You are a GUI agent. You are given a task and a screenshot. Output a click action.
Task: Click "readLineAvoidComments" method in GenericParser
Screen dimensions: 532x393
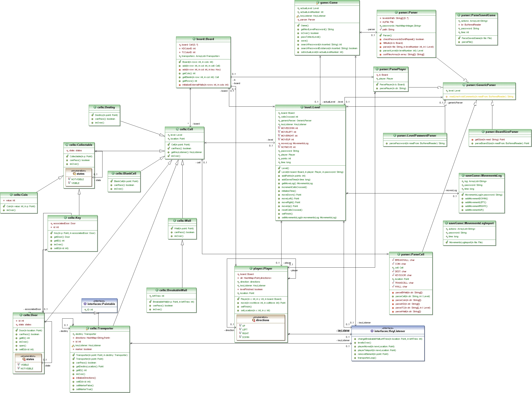tap(481, 97)
